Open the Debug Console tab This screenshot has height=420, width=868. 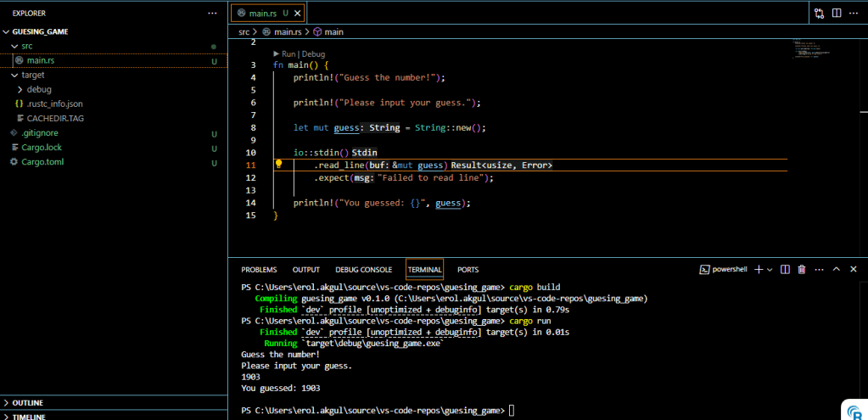click(x=363, y=270)
